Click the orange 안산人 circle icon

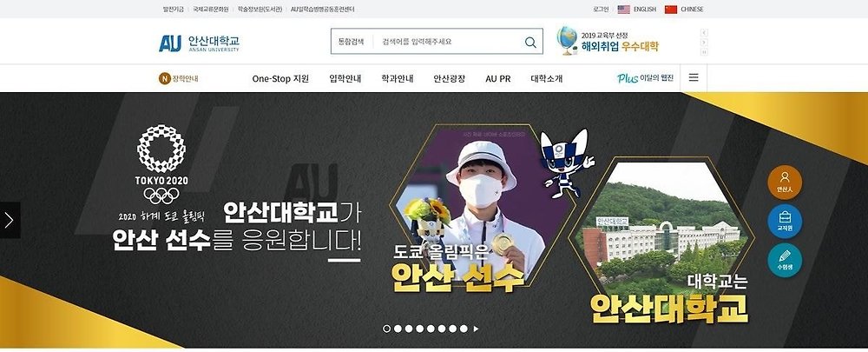[785, 183]
